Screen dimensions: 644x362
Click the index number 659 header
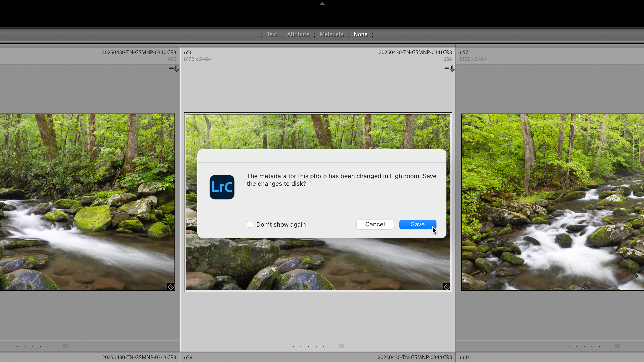tap(188, 357)
